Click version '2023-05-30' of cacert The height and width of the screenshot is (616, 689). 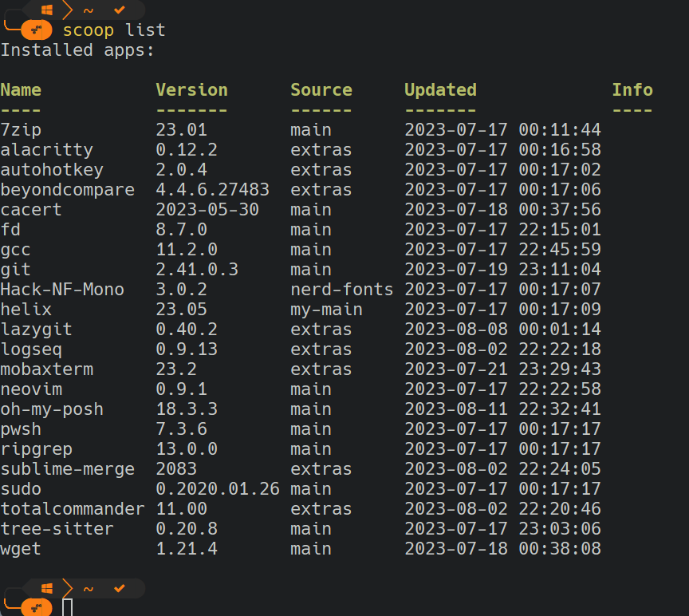(x=207, y=209)
